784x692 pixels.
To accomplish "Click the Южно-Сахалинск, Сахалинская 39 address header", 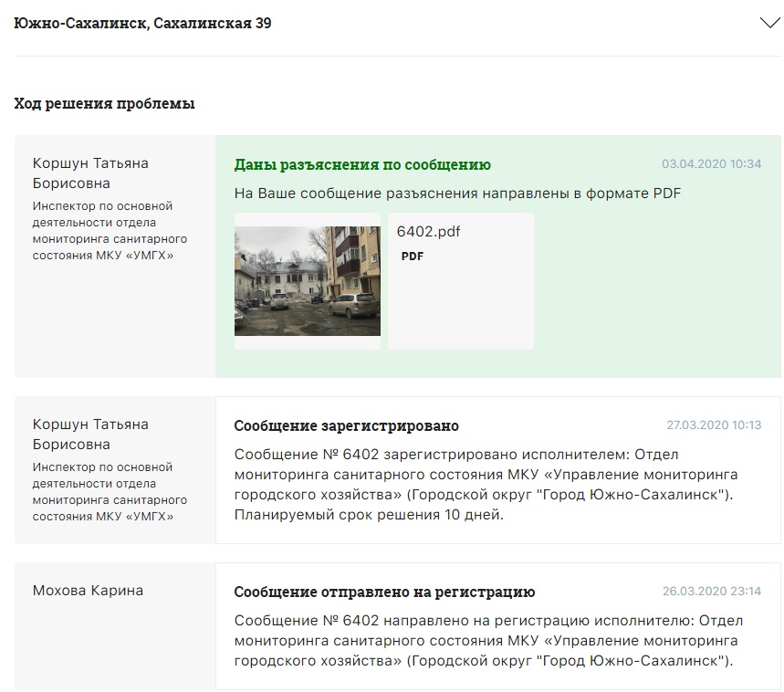I will (x=142, y=24).
